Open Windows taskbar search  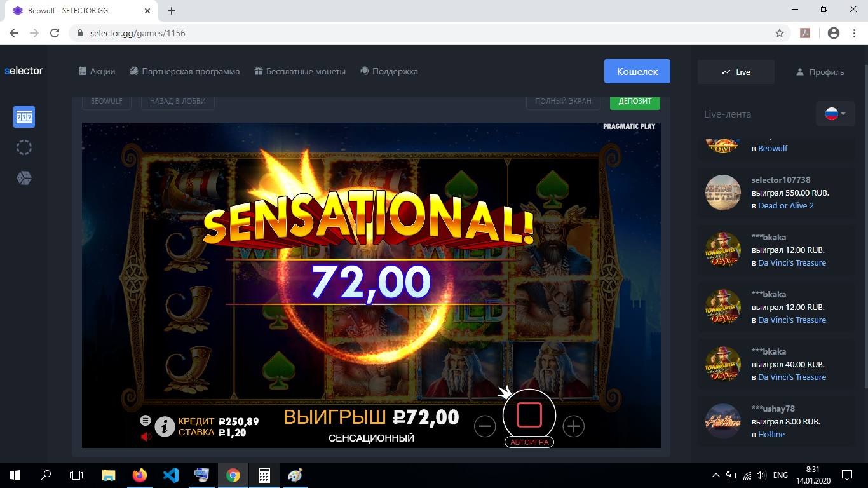click(x=46, y=475)
